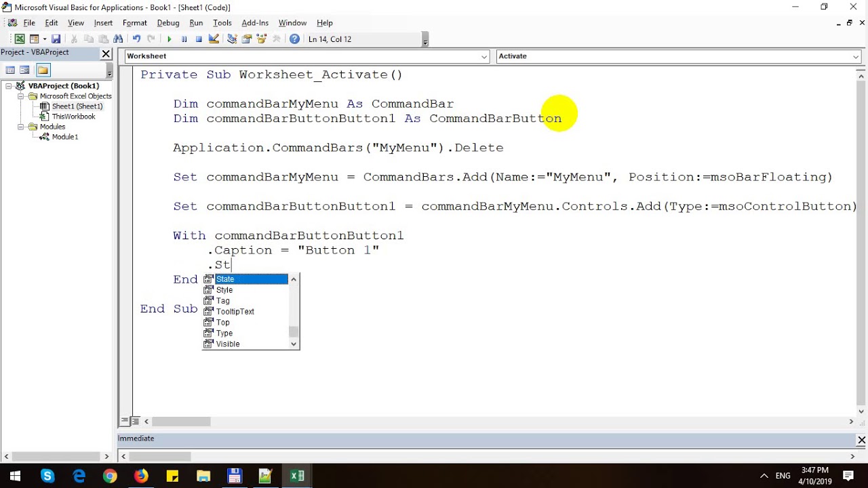Collapse the VBAProject (Book1) tree node
This screenshot has height=488, width=868.
coord(9,86)
